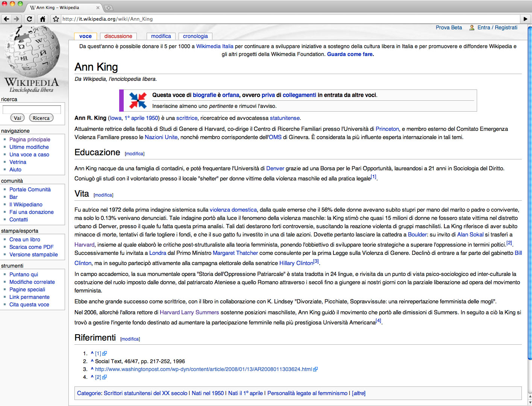The width and height of the screenshot is (532, 406).
Task: Click external link icon after reference [1]
Action: click(105, 353)
